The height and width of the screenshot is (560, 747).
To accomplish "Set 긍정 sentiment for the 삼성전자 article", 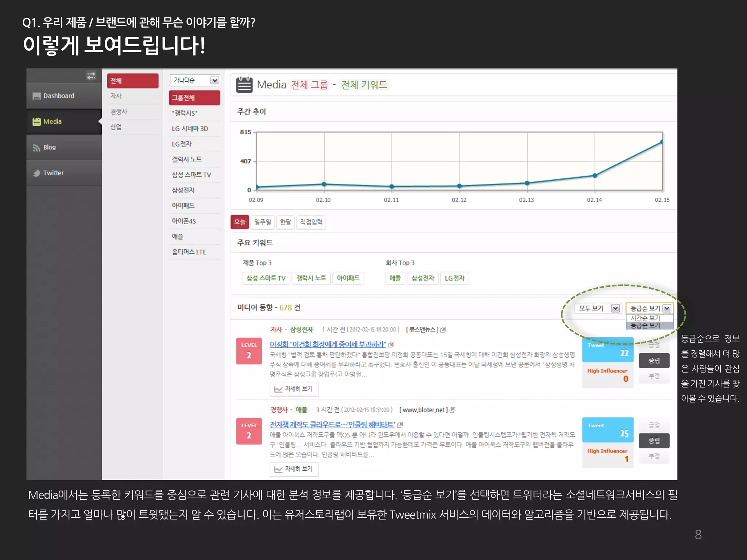I will coord(654,345).
